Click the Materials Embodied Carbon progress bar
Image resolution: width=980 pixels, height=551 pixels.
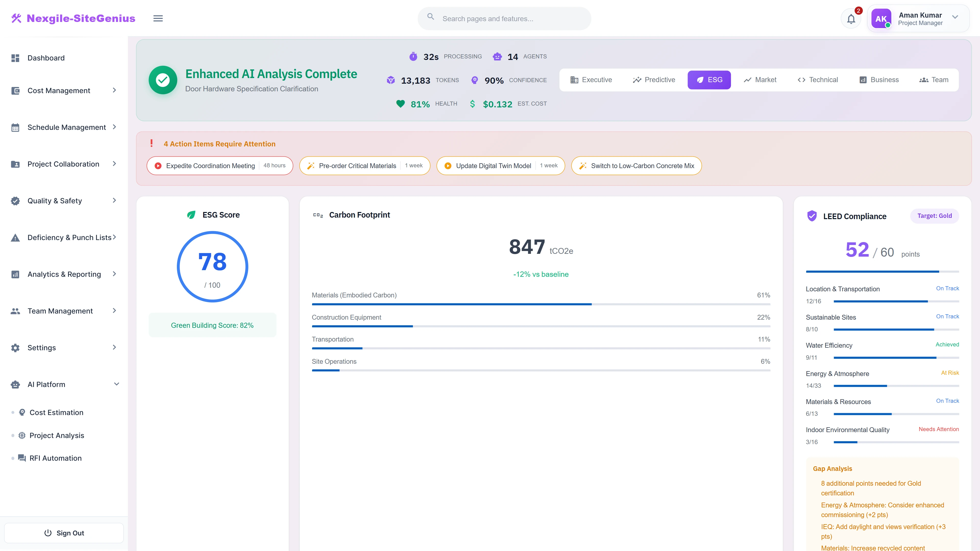coord(541,304)
